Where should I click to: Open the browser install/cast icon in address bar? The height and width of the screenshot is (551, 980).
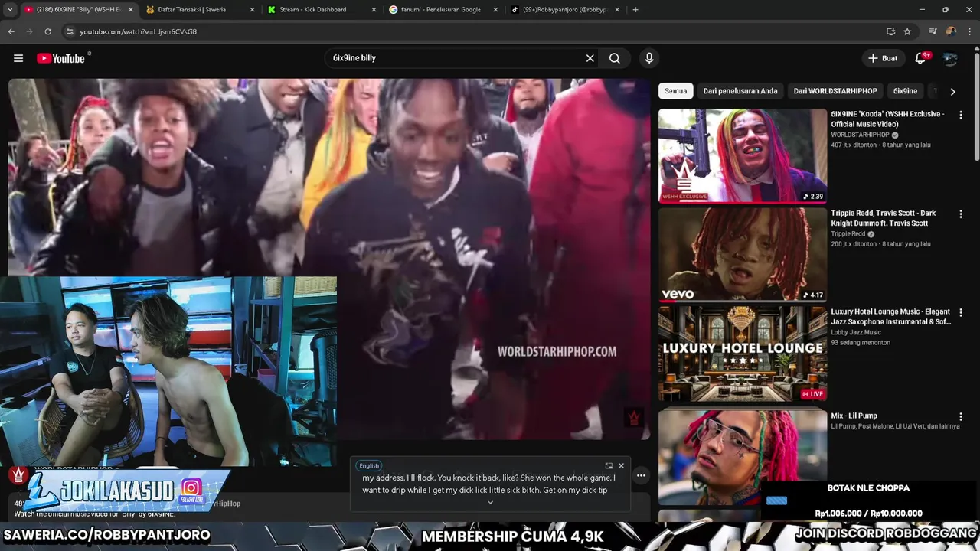tap(890, 31)
